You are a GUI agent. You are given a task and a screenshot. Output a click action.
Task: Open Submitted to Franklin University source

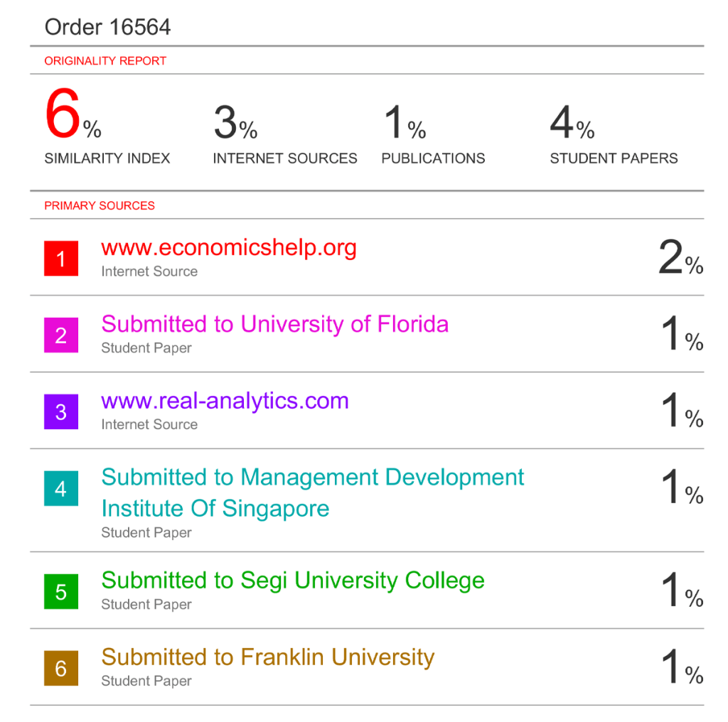coord(267,657)
